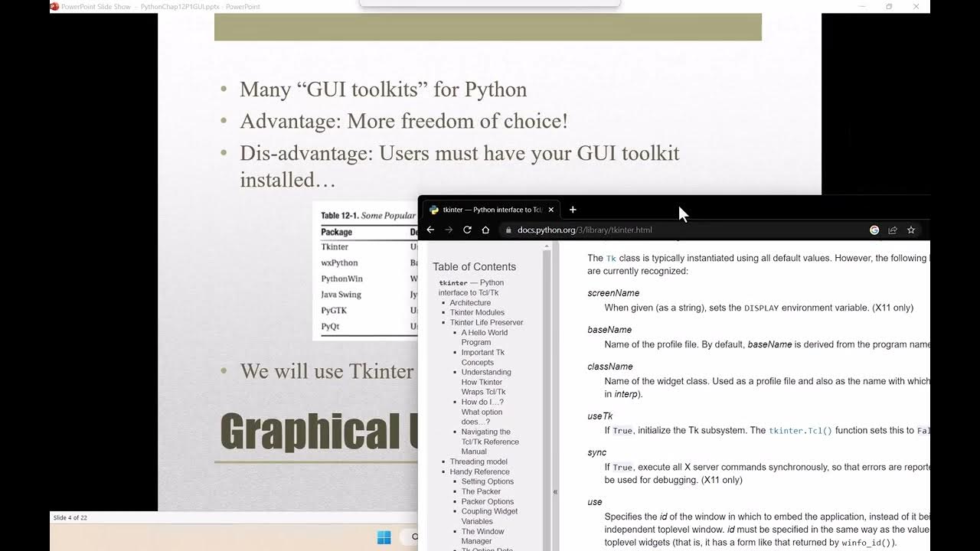980x551 pixels.
Task: Collapse the sidebar with the « control
Action: (555, 492)
